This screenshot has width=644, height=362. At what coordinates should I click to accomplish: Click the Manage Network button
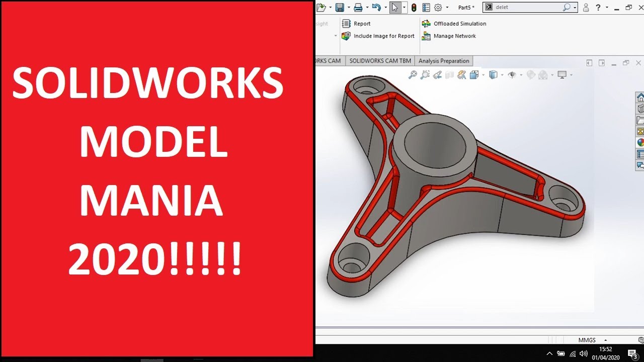tap(449, 36)
